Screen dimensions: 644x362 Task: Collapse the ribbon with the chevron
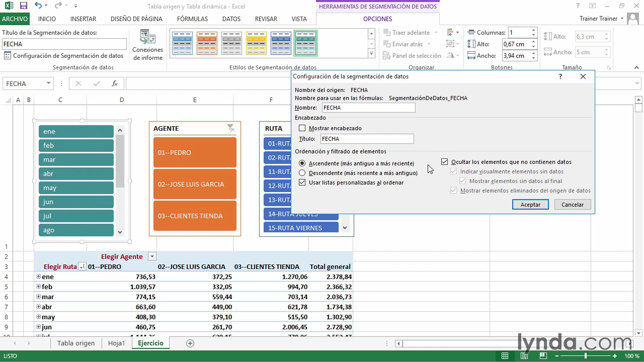636,67
